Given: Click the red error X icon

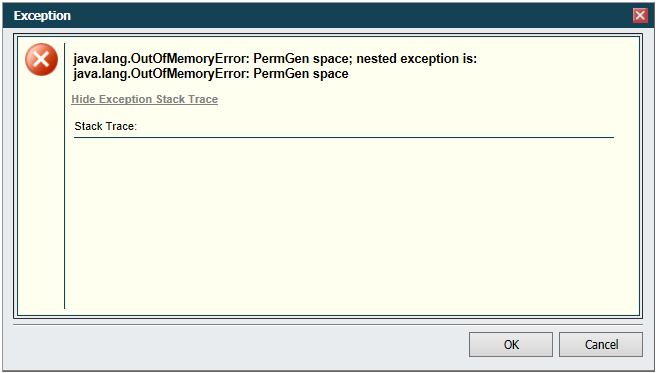Looking at the screenshot, I should 41,60.
